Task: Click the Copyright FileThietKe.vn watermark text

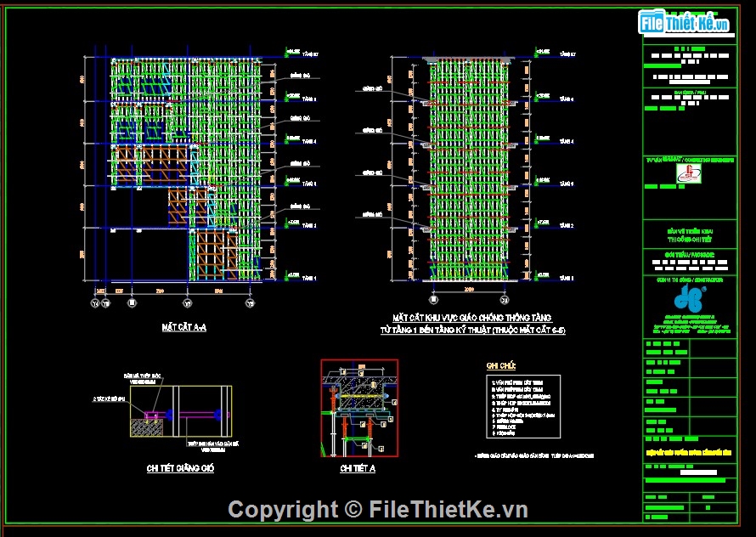Action: coord(378,510)
